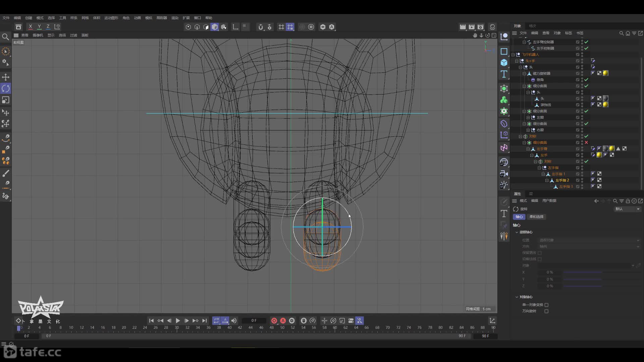644x362 pixels.
Task: Click the Autokeying A button
Action: point(283,321)
